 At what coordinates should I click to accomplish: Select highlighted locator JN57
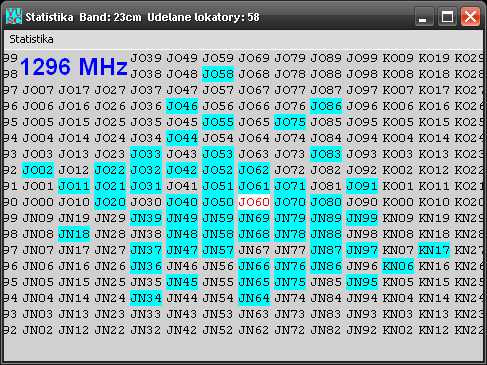[x=218, y=250]
